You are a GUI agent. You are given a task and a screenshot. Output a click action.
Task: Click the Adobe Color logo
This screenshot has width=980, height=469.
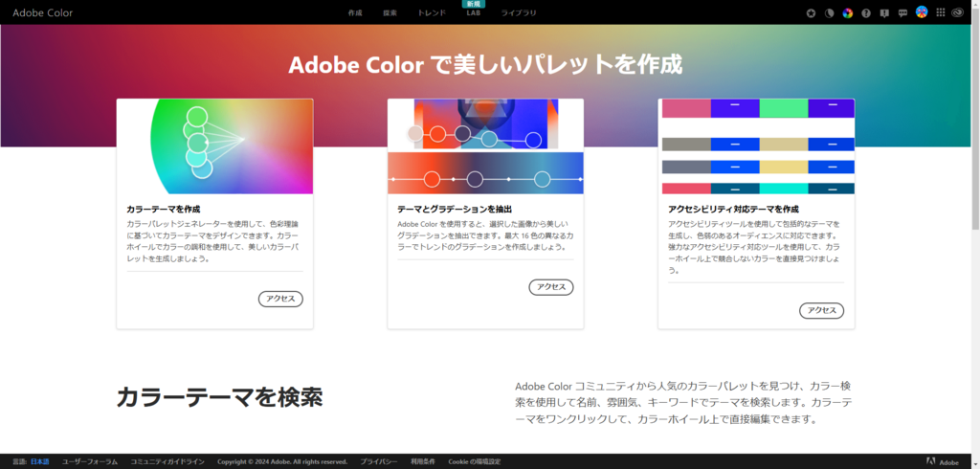[x=42, y=12]
